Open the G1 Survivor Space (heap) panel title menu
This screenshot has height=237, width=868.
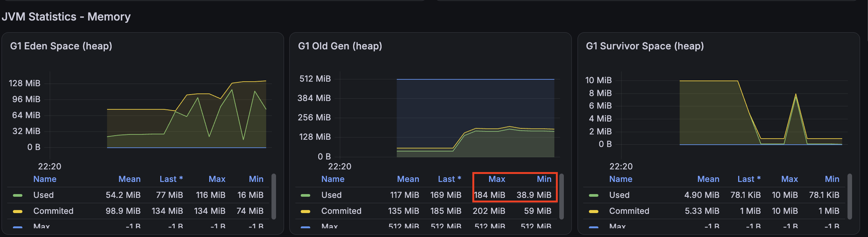[645, 46]
